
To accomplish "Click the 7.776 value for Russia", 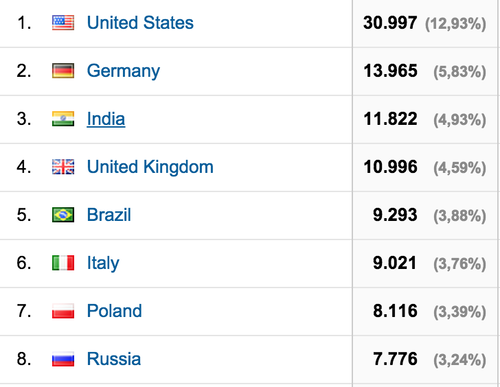I will (x=395, y=359).
